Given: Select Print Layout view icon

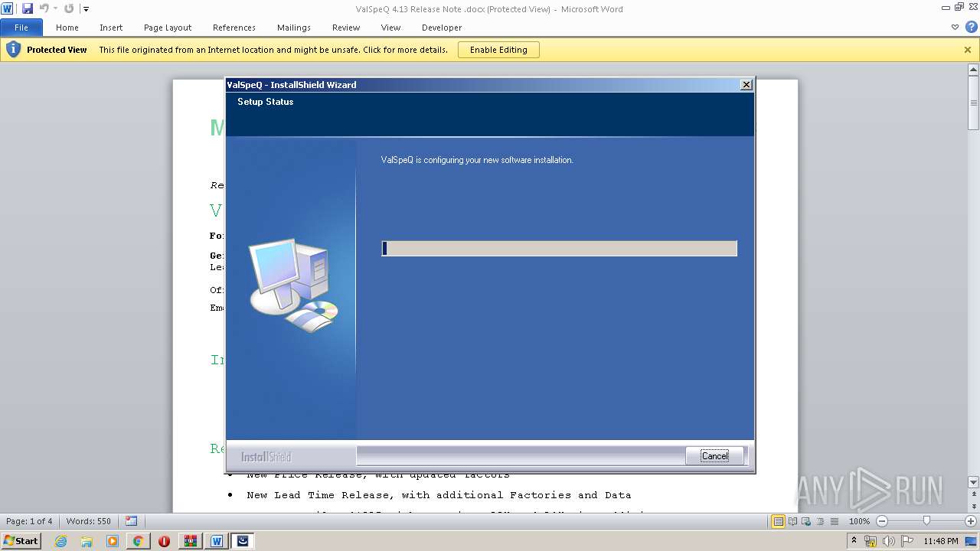Looking at the screenshot, I should point(778,521).
